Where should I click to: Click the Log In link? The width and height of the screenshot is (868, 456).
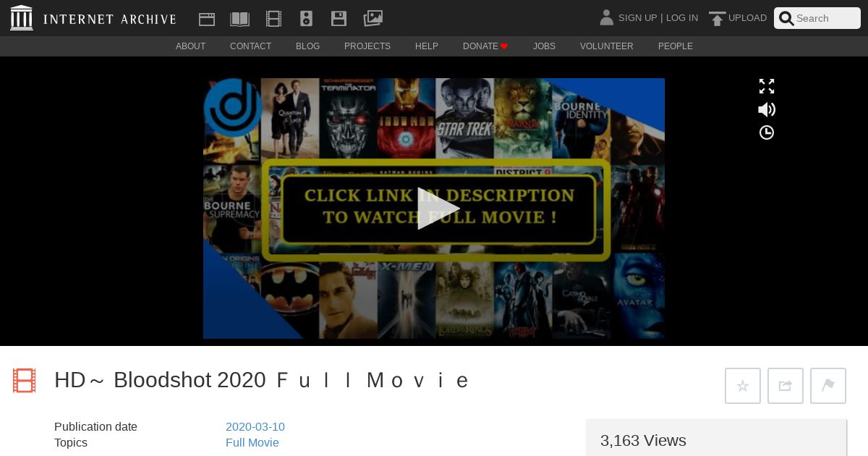click(682, 18)
